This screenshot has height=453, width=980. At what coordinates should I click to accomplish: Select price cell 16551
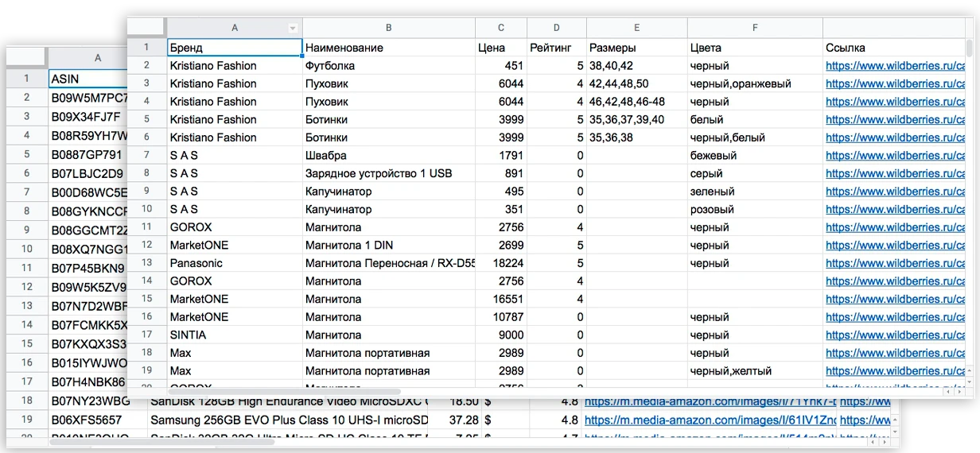coord(501,299)
